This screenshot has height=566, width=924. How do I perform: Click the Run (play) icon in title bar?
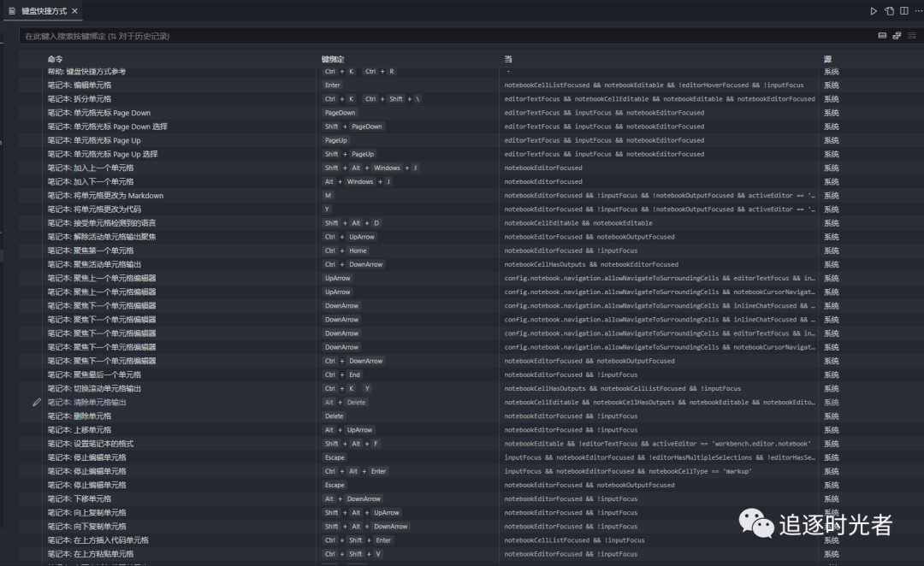[874, 11]
